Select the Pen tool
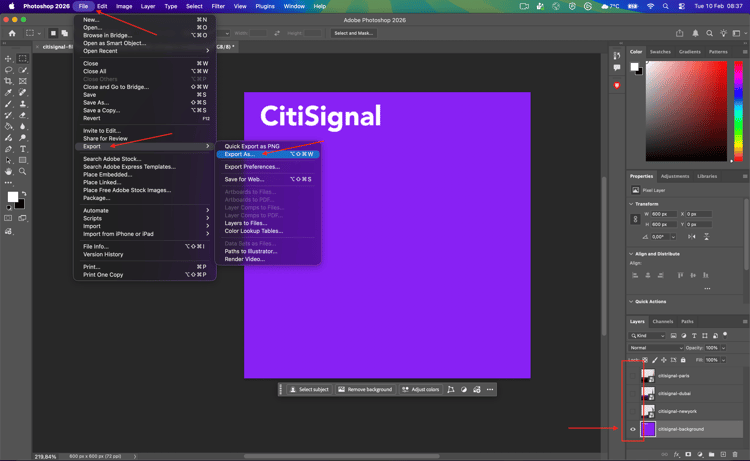The image size is (750, 461). click(x=8, y=149)
